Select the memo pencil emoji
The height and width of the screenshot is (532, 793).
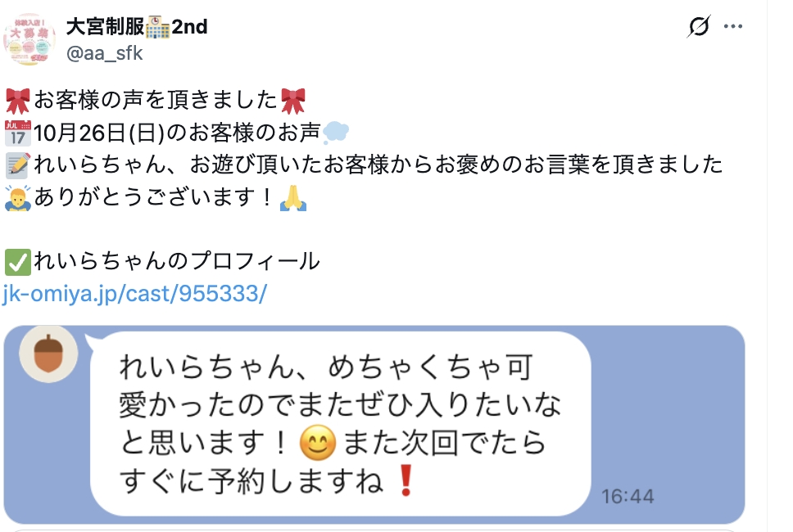click(18, 165)
